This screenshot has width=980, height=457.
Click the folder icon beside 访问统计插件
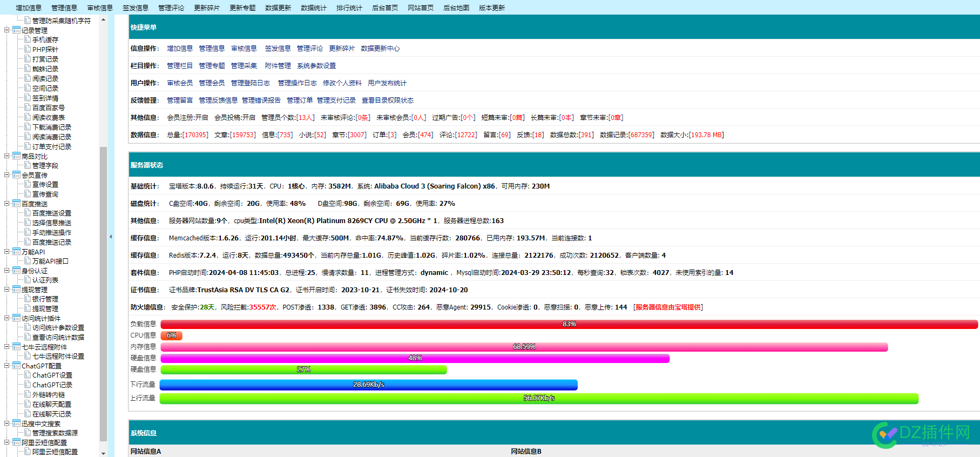pos(16,318)
